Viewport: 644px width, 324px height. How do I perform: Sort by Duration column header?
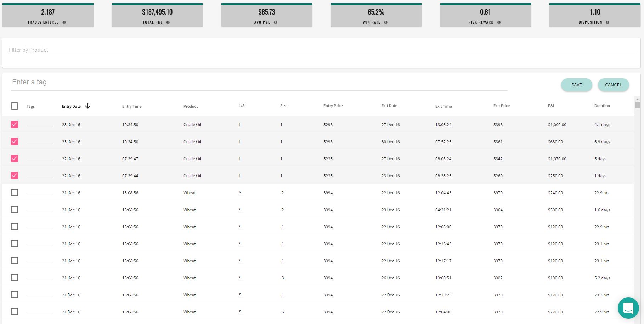(602, 106)
